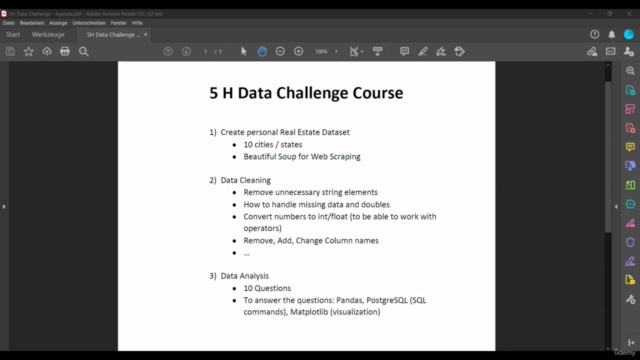Collapse tools pane bottom arrow icon
The image size is (640, 360).
[x=631, y=343]
